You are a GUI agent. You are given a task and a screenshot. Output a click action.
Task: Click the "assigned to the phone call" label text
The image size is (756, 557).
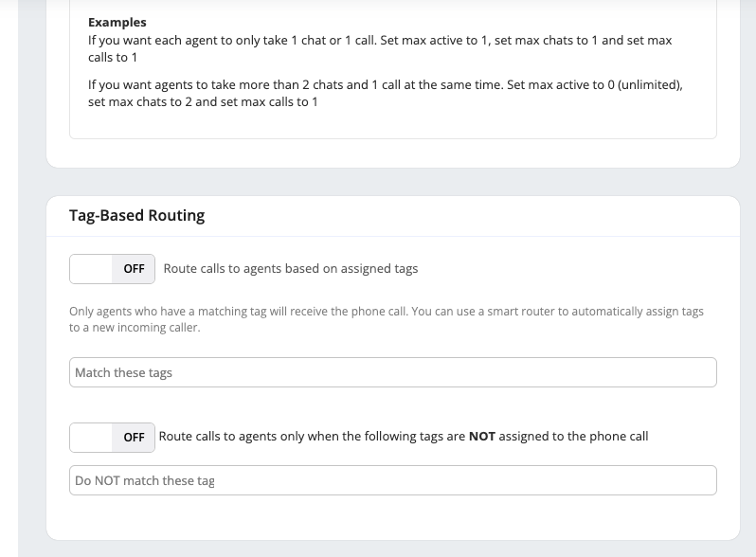point(573,437)
